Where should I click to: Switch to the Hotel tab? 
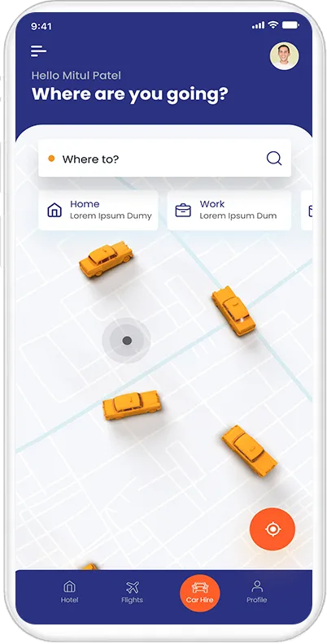point(69,592)
